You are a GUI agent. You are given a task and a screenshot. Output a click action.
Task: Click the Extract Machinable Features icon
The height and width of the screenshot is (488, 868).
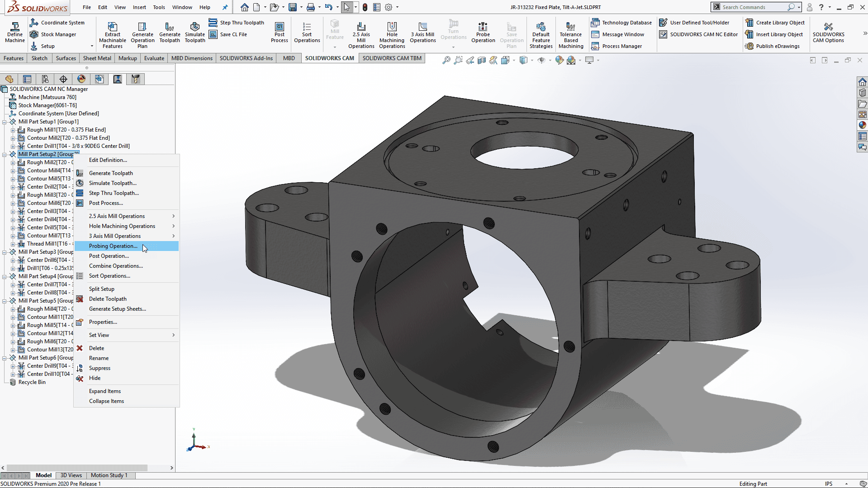(x=112, y=34)
